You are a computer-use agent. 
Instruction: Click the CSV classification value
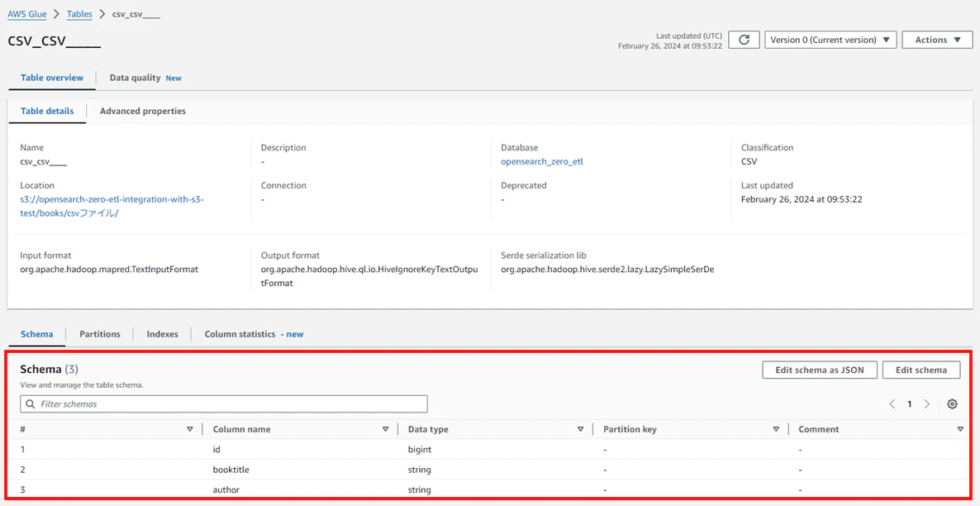pyautogui.click(x=749, y=161)
